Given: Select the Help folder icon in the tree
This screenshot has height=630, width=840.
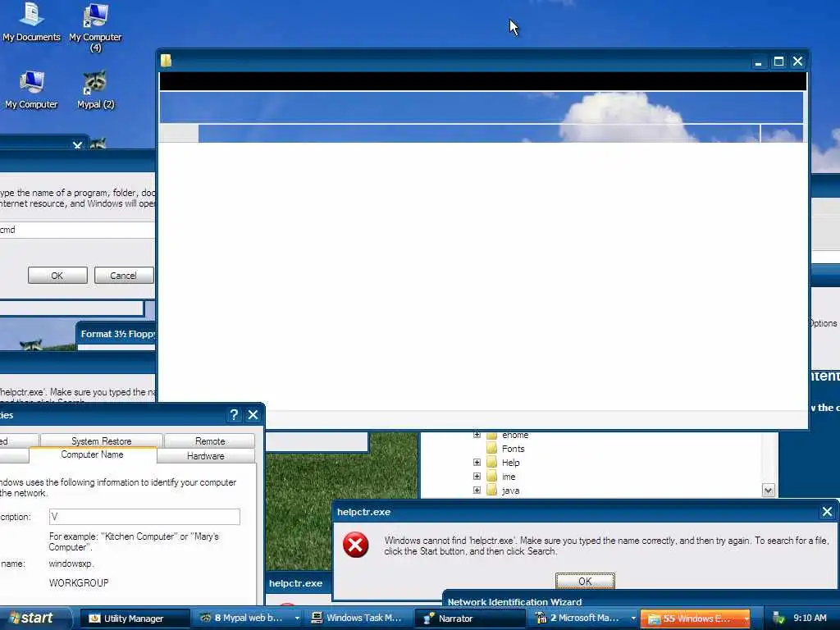Looking at the screenshot, I should pyautogui.click(x=492, y=463).
